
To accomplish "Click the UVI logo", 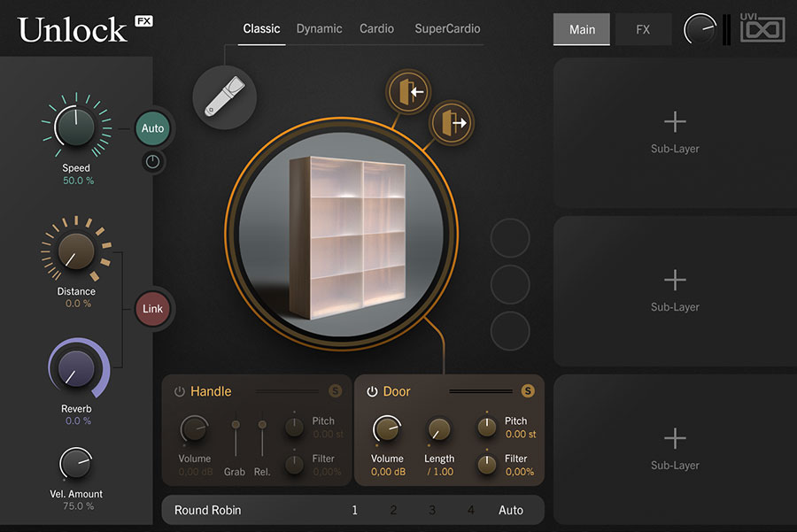I will 762,28.
